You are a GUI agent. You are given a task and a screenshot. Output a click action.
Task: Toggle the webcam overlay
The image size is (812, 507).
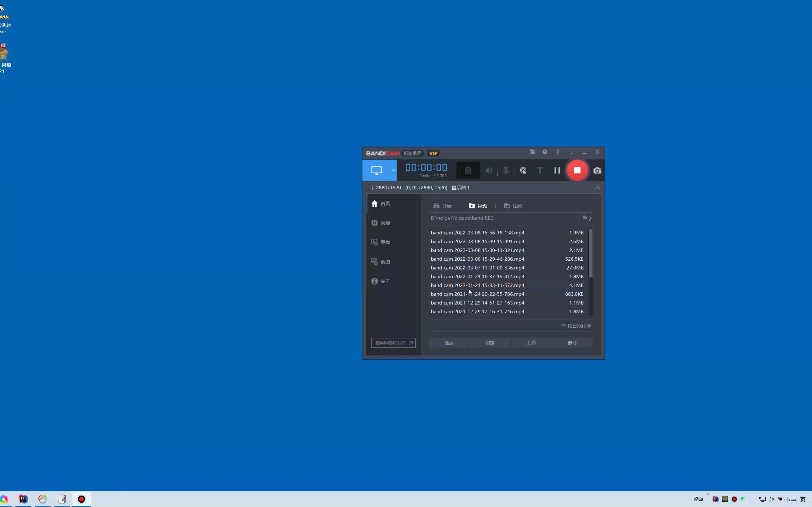pos(468,170)
